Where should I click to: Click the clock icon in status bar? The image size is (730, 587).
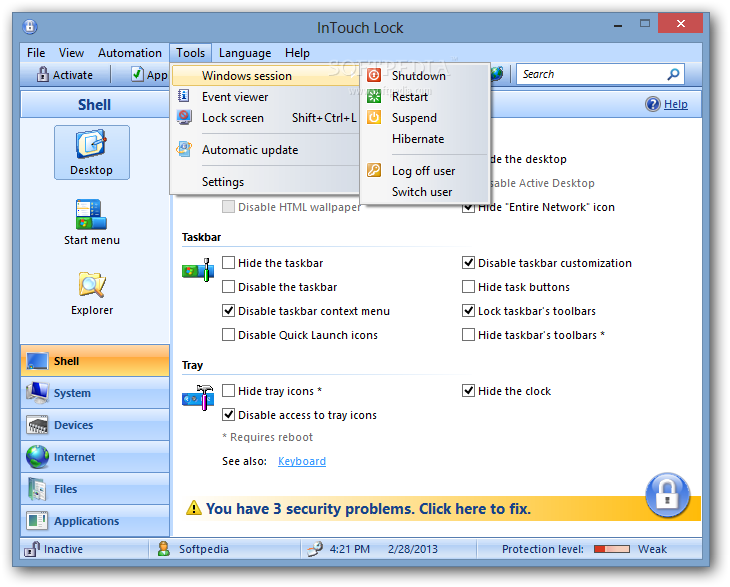pos(315,549)
